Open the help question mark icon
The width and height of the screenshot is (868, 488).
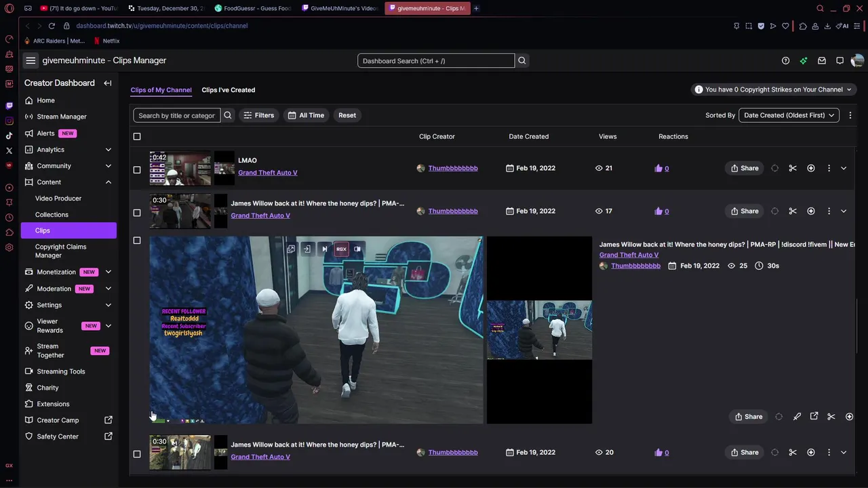785,60
